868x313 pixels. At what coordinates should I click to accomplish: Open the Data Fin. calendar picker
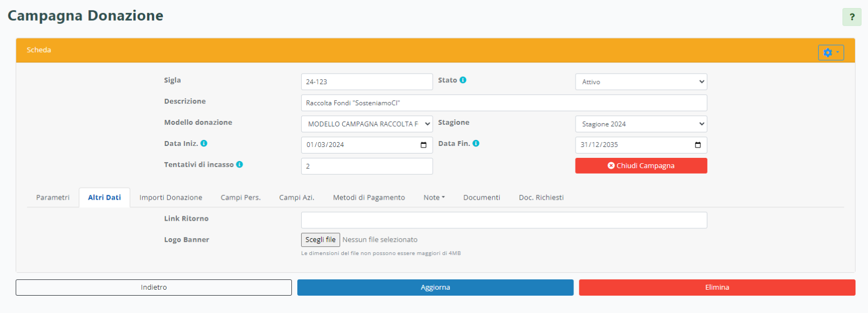click(698, 145)
